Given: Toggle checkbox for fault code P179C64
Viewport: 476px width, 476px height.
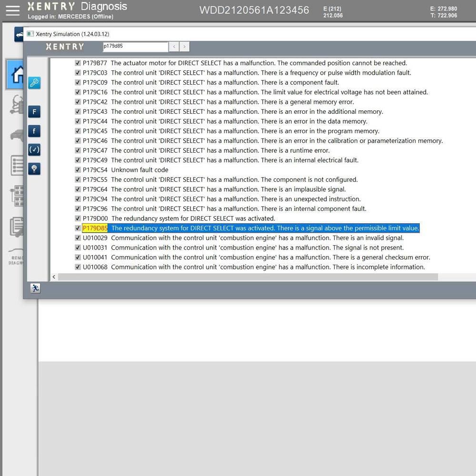Looking at the screenshot, I should point(78,189).
